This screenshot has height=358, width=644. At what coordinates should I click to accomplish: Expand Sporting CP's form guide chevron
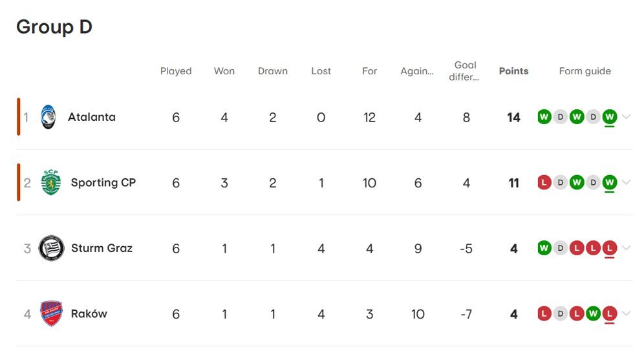coord(627,182)
